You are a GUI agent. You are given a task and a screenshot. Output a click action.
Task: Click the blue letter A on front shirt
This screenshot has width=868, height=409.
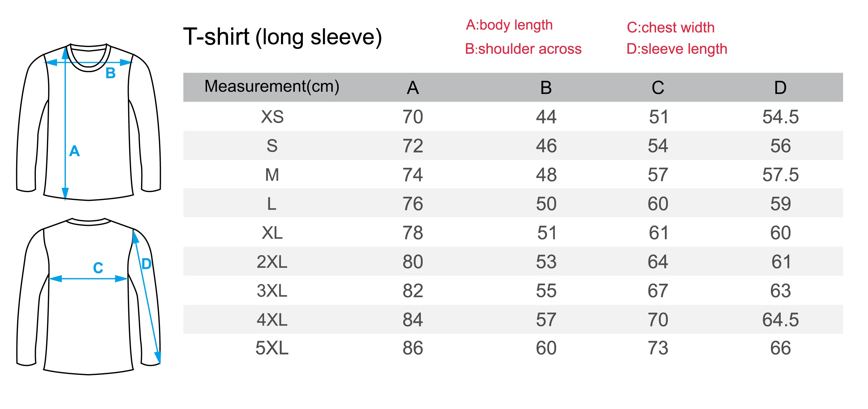(x=74, y=151)
